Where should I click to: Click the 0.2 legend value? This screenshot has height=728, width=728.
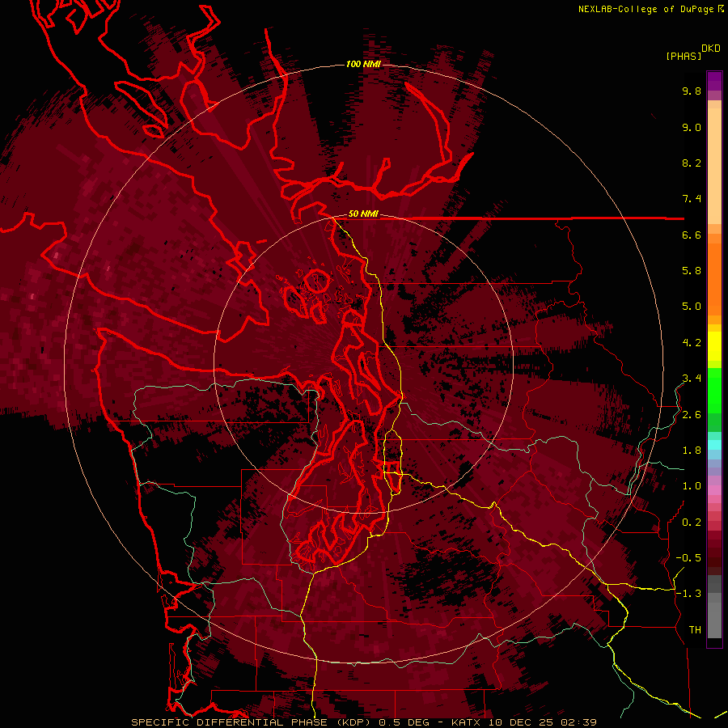click(x=692, y=523)
